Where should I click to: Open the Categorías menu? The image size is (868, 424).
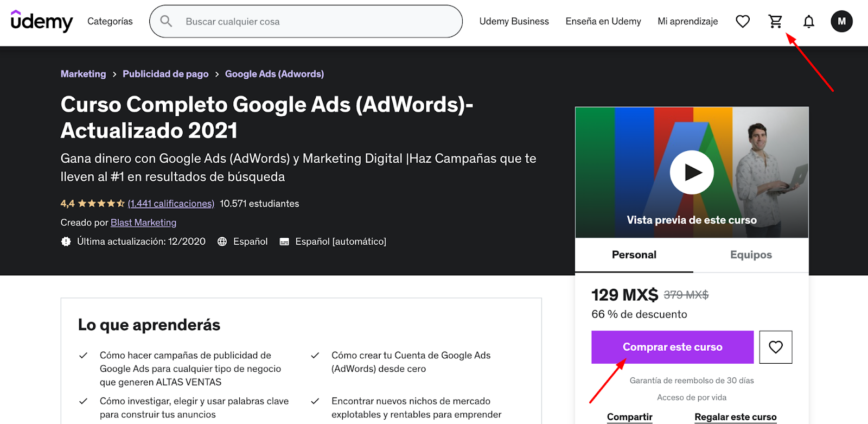pos(110,21)
